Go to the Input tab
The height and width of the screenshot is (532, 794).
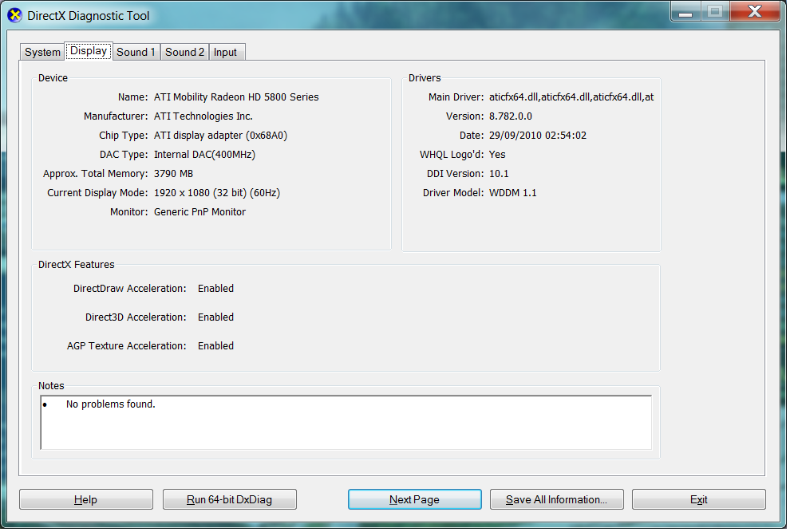[225, 52]
